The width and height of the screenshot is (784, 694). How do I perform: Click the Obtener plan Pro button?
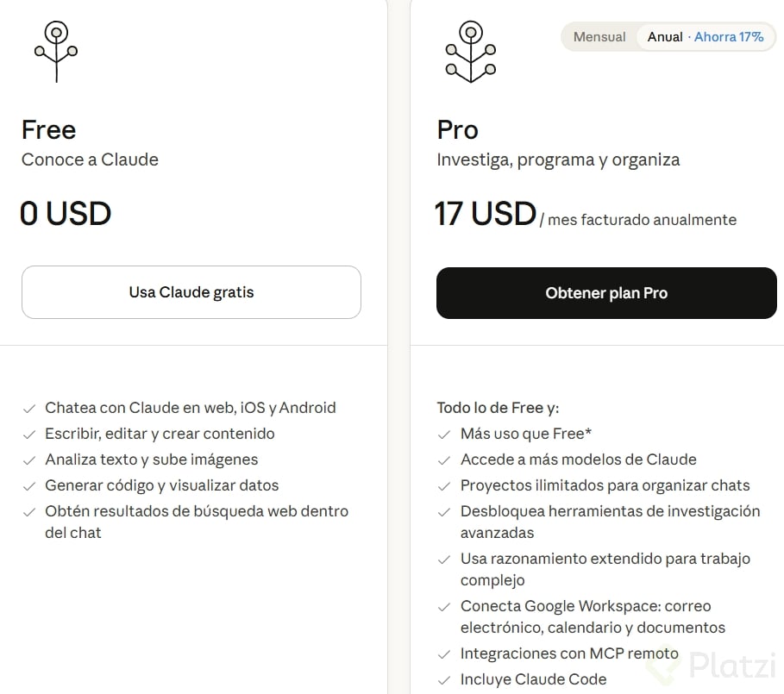[606, 293]
